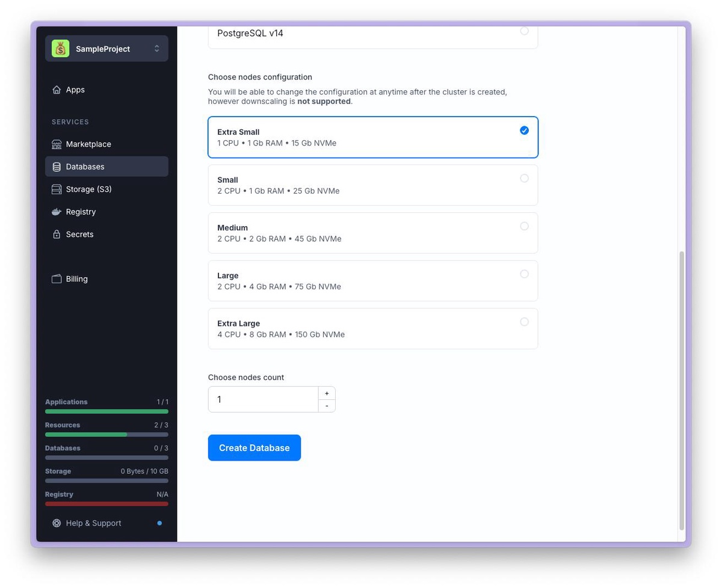Choose the Medium node configuration option

524,226
